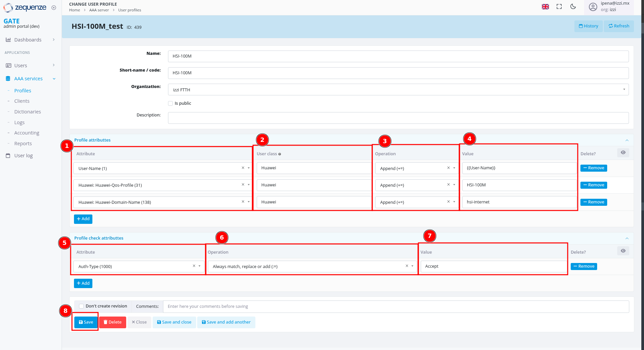Open the Dictionaries menu item

click(x=28, y=111)
